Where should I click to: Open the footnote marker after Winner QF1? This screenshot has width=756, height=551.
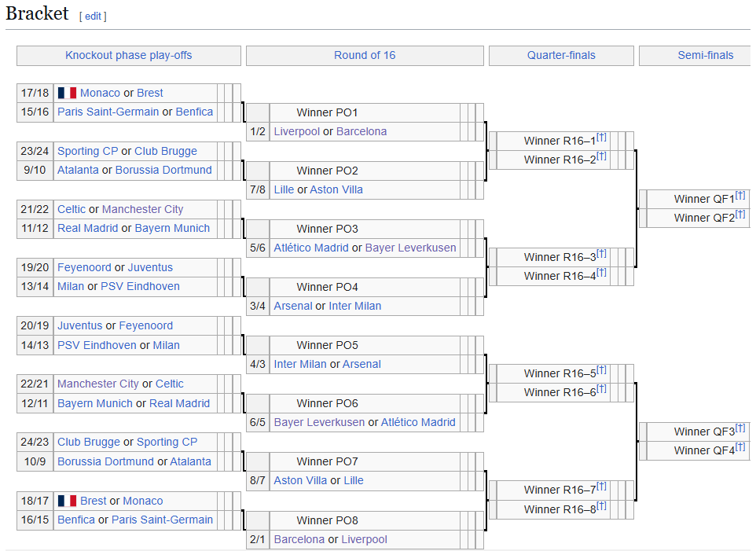[740, 195]
